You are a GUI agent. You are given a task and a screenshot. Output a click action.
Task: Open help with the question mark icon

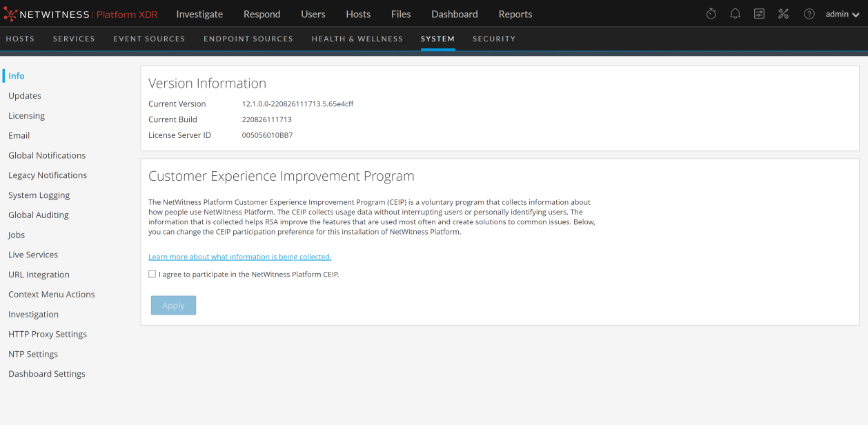(x=809, y=13)
